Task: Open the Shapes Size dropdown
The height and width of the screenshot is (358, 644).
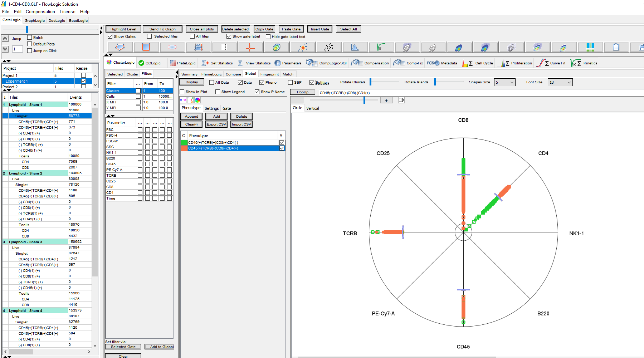Action: (504, 83)
